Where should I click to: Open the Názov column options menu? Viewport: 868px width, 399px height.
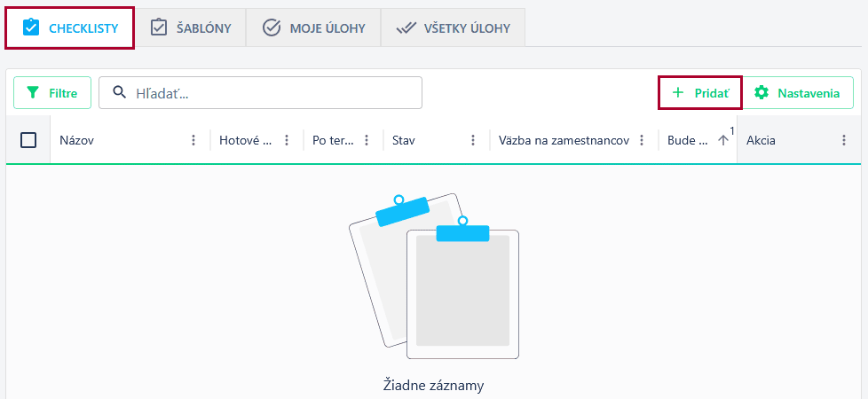(x=193, y=140)
